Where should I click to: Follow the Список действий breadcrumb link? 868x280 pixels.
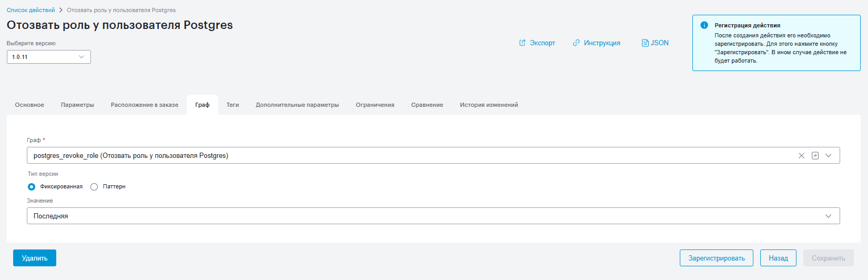click(30, 10)
